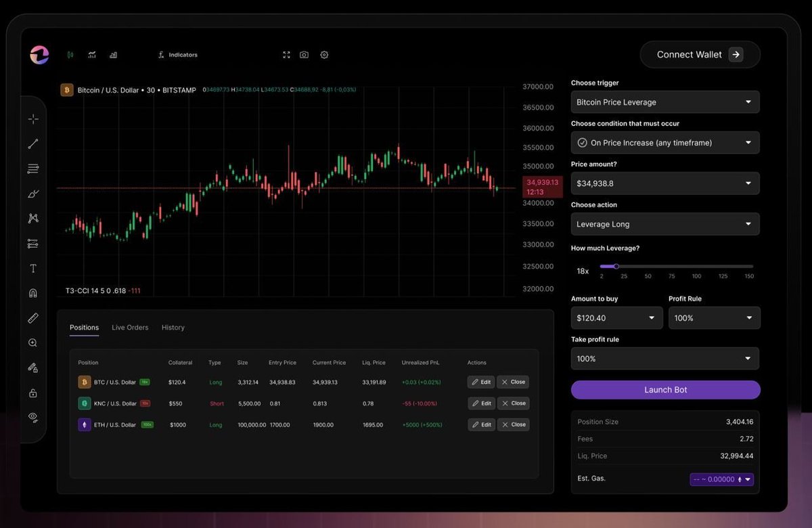Screen dimensions: 812x528
Task: Take a chart snapshot with the camera icon
Action: tap(304, 54)
